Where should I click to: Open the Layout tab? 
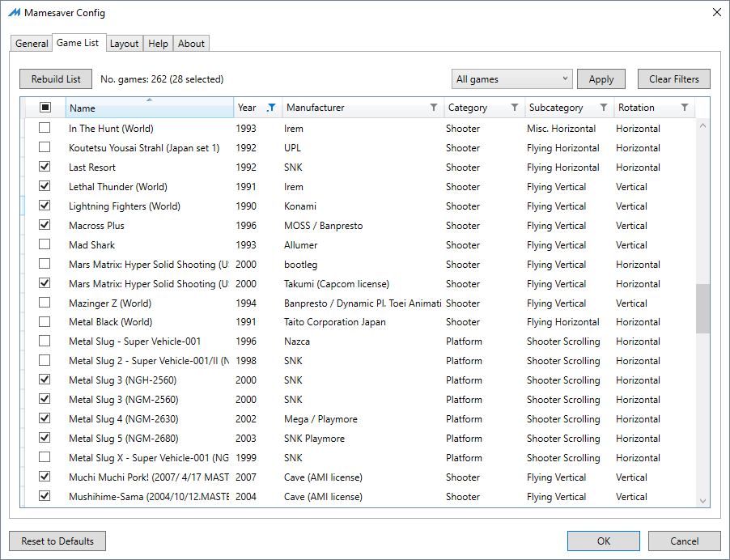click(125, 43)
